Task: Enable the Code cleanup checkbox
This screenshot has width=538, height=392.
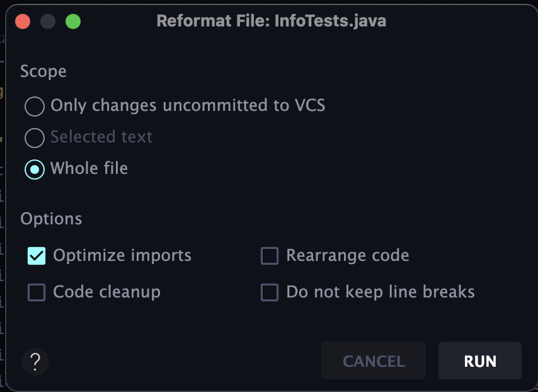Action: [37, 292]
